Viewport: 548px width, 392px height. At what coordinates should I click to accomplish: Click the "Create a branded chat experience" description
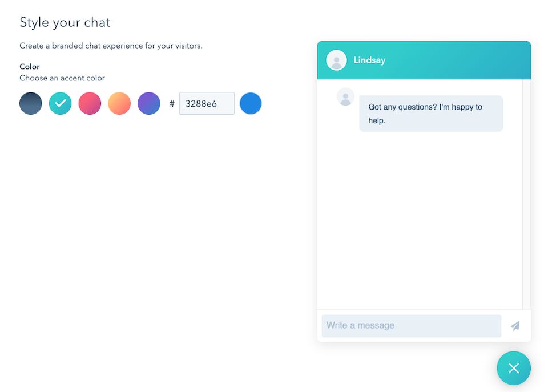pos(111,46)
